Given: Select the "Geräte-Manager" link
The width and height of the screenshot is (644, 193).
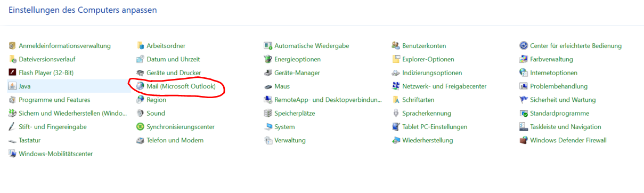Looking at the screenshot, I should pyautogui.click(x=297, y=73).
